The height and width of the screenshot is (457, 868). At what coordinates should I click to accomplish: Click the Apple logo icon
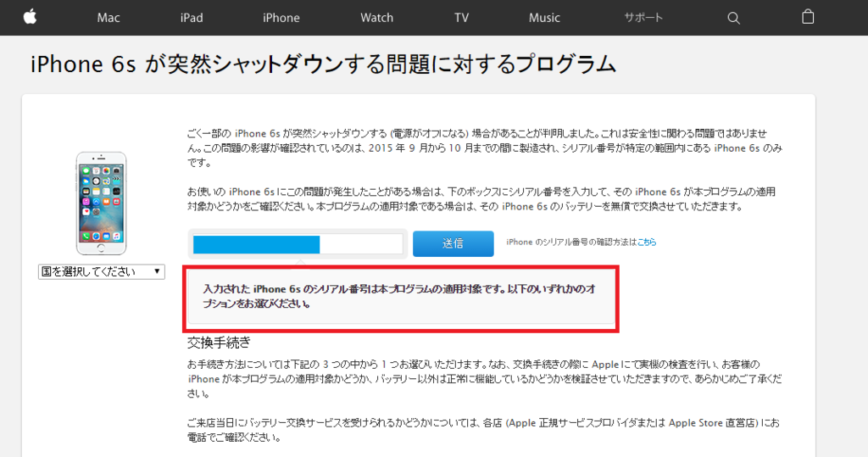(x=30, y=17)
